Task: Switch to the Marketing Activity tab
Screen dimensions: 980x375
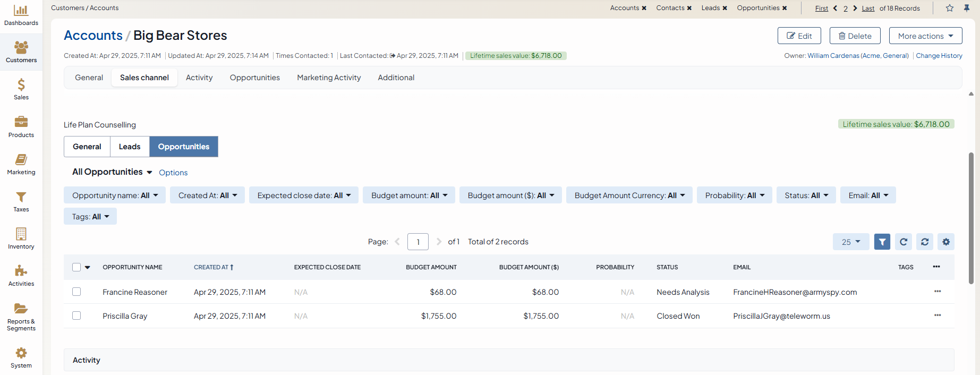Action: [329, 78]
